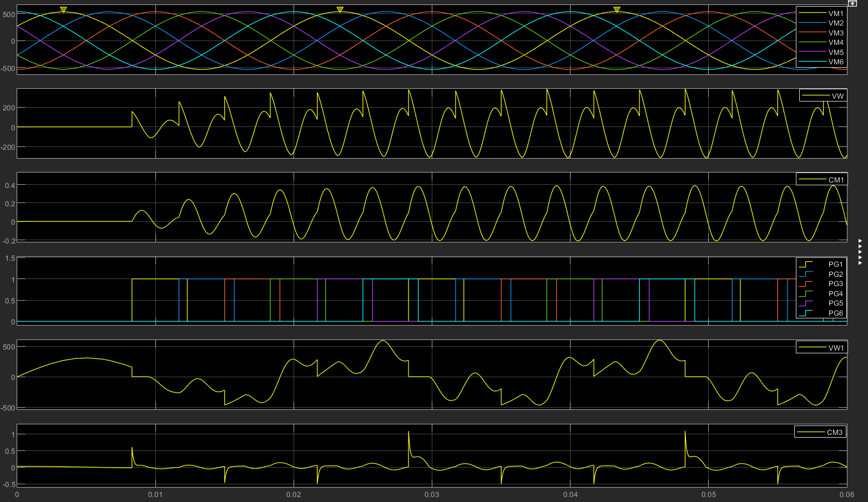Click the VW legend entry

click(x=824, y=96)
